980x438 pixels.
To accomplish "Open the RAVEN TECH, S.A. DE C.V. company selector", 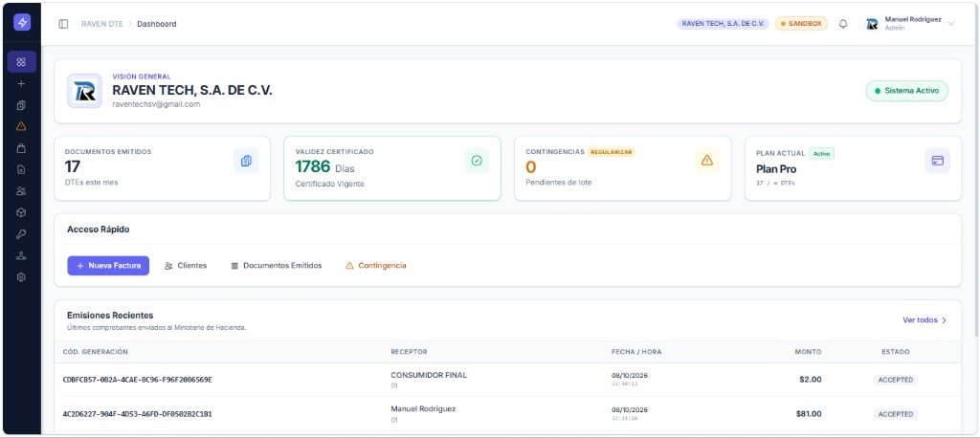I will click(x=724, y=24).
